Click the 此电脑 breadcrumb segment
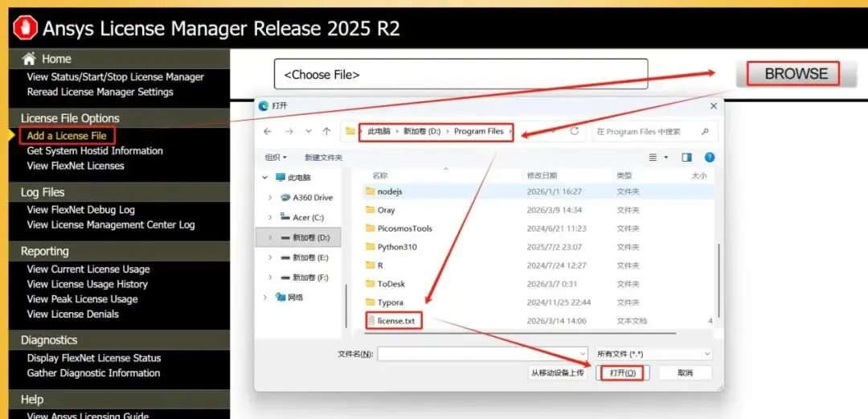868x419 pixels. (x=379, y=131)
